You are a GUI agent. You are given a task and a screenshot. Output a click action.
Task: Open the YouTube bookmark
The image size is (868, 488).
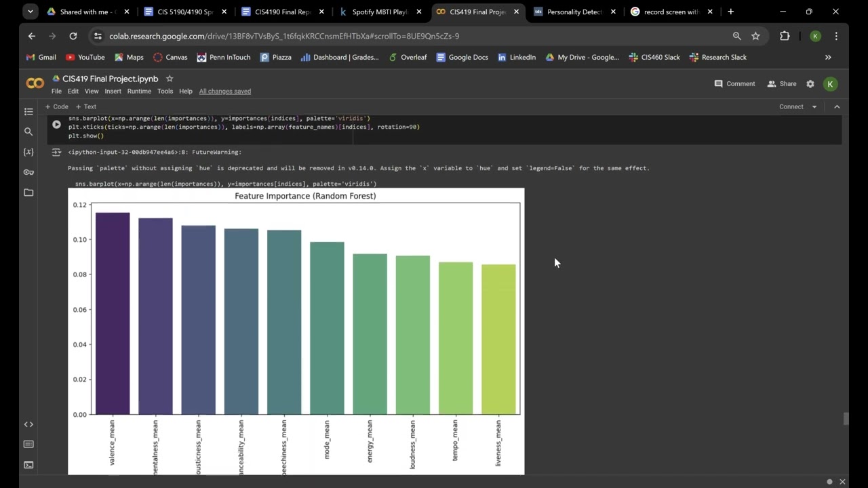click(x=85, y=58)
